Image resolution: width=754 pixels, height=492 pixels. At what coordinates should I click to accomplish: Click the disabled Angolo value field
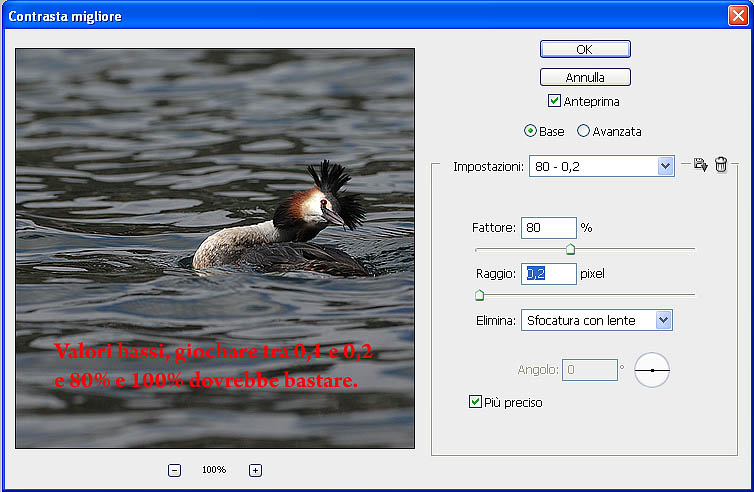coord(590,370)
